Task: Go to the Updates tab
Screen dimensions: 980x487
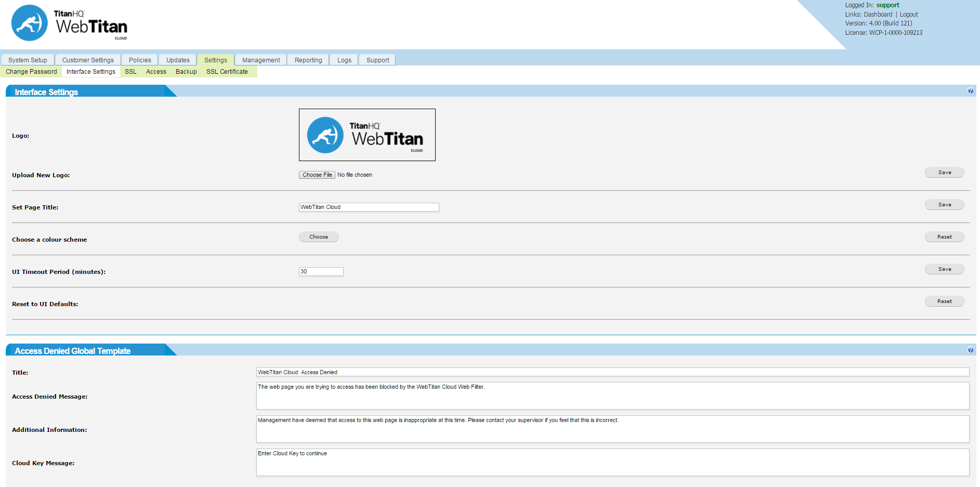Action: [178, 60]
